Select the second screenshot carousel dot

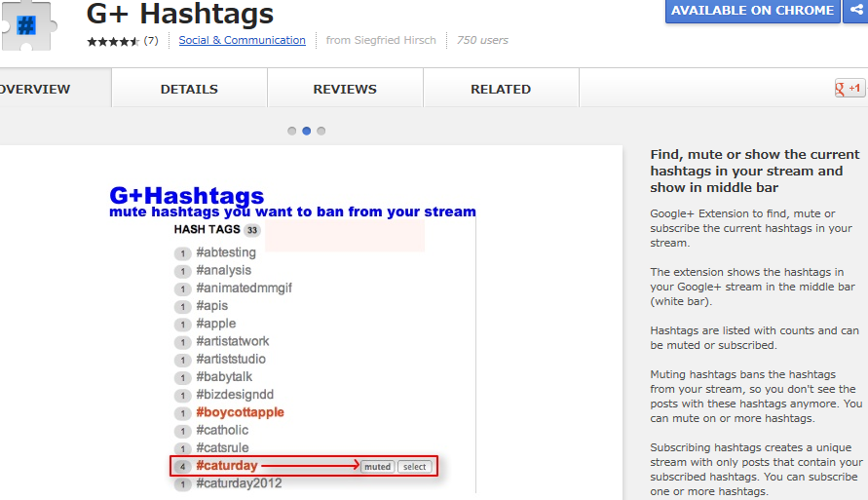(307, 132)
